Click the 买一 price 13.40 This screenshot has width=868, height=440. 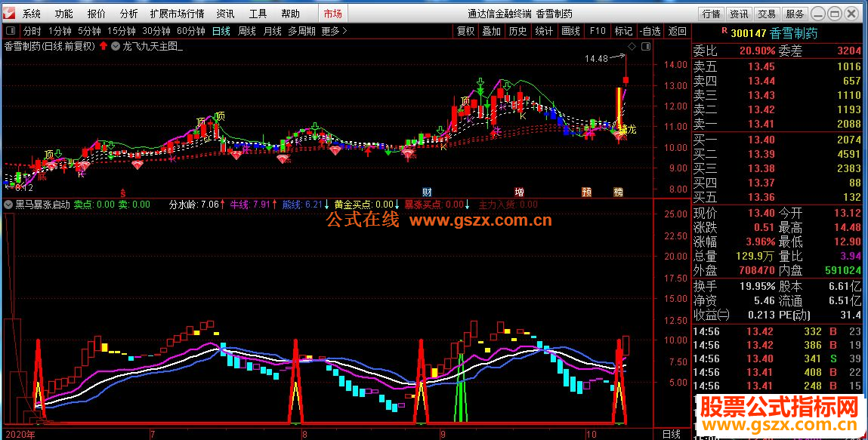click(761, 140)
